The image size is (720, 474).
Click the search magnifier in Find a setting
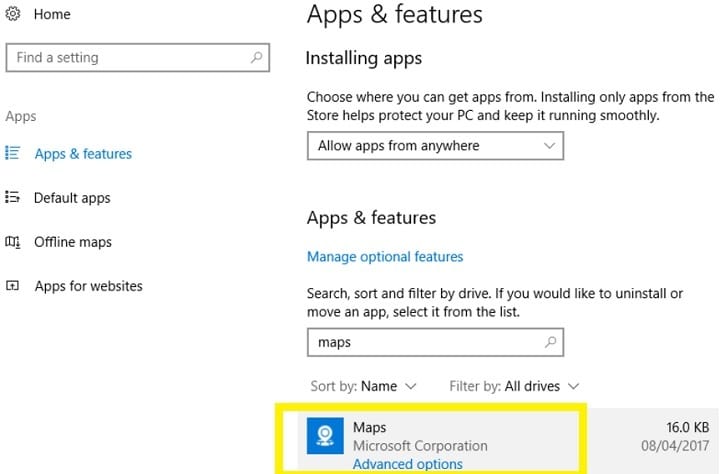[x=256, y=57]
